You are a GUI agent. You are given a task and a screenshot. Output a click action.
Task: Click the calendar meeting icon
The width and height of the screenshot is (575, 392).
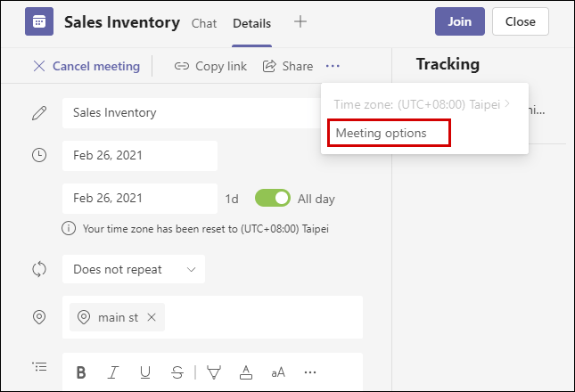[x=38, y=22]
